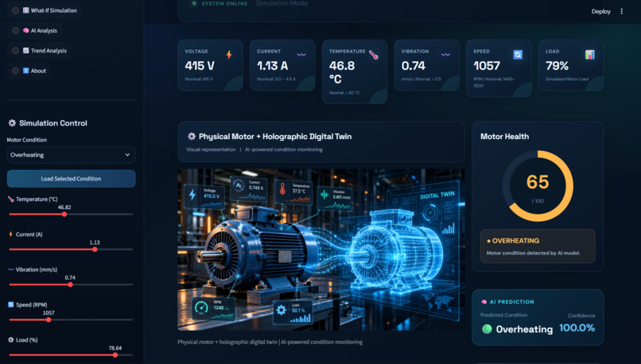The width and height of the screenshot is (641, 364).
Task: Click the green dot beside predicted Overheating
Action: [x=487, y=329]
